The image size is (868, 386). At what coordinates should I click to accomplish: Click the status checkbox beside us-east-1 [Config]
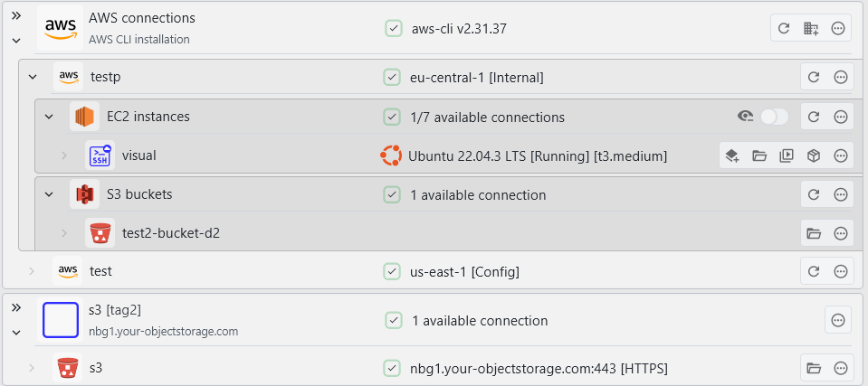pos(392,271)
